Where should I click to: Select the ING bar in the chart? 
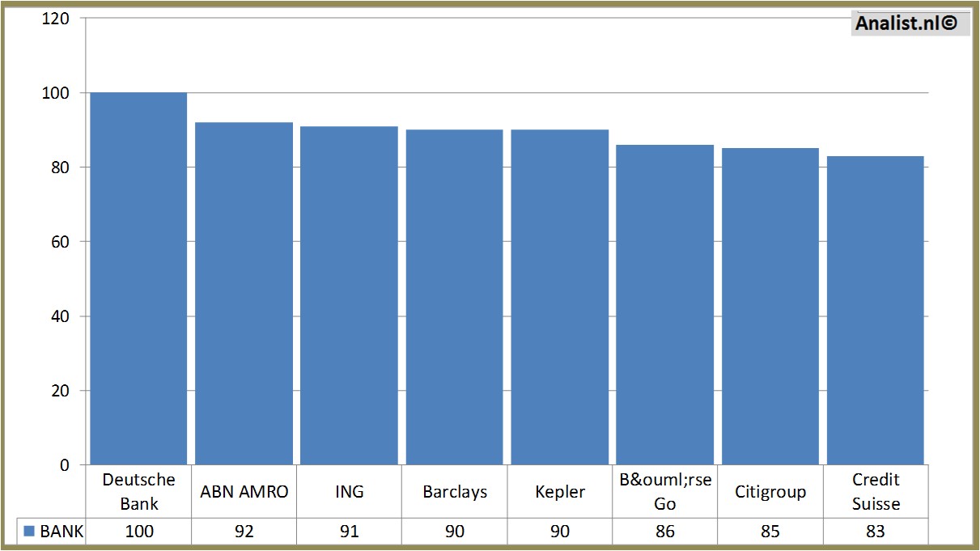[x=349, y=295]
